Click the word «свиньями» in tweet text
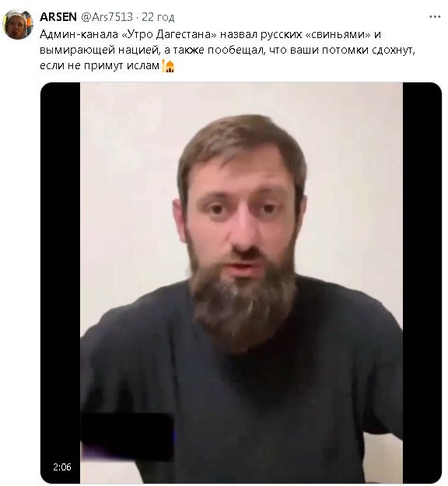The height and width of the screenshot is (486, 448). (338, 34)
